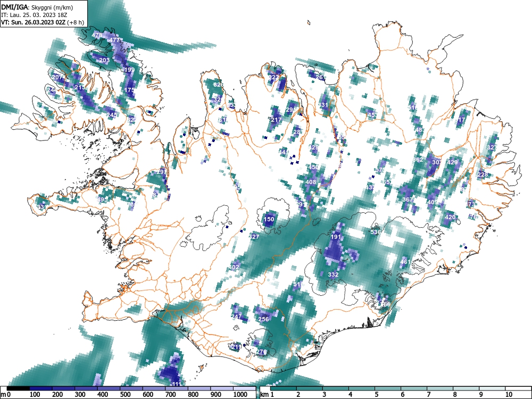Select the dark teal 1–2 km legend swatch

[284, 388]
